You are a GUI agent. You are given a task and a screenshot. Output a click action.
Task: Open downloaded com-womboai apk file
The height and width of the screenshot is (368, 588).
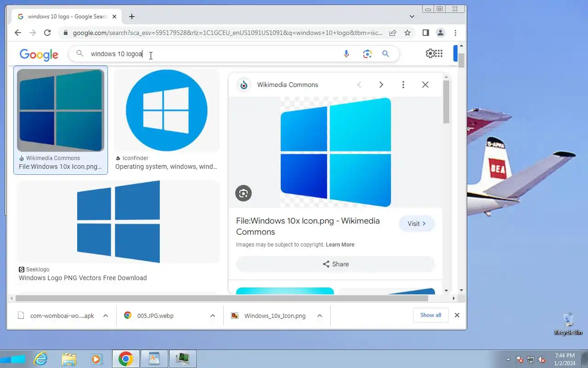(x=56, y=316)
